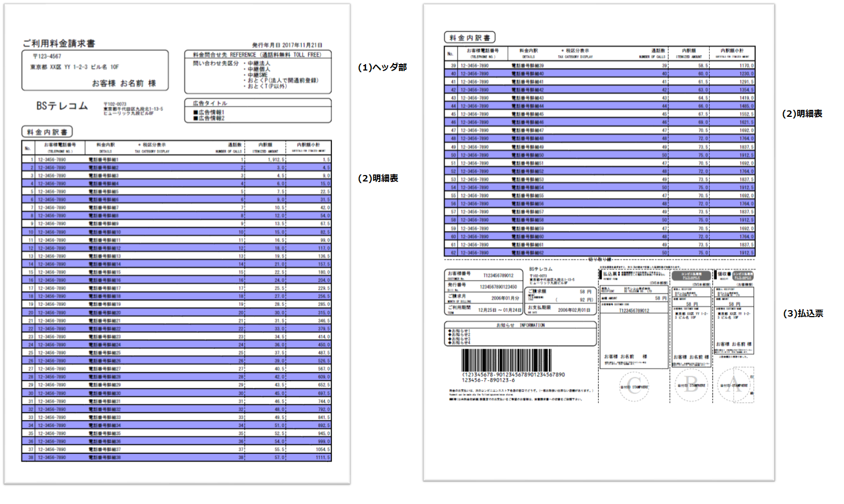The image size is (844, 504).
Task: Click usage period 12月25日 ～ 01月24日
Action: pyautogui.click(x=500, y=310)
